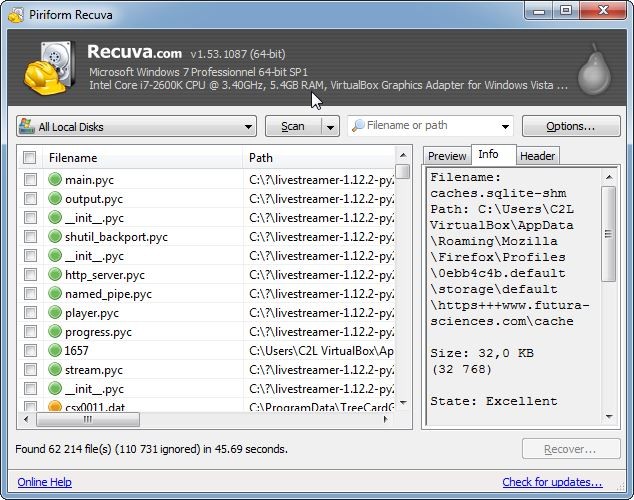Click the magnifier icon in filename filter box
Viewport: 634px width, 500px height.
[358, 126]
